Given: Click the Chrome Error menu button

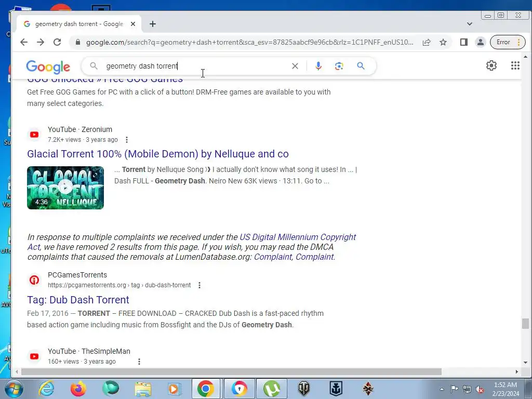Looking at the screenshot, I should click(x=508, y=42).
